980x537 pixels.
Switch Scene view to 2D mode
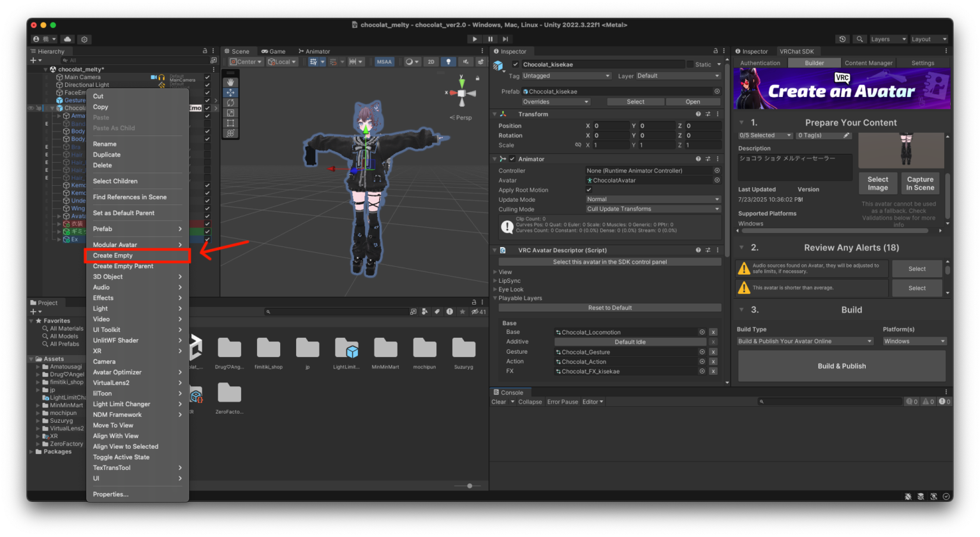point(431,62)
